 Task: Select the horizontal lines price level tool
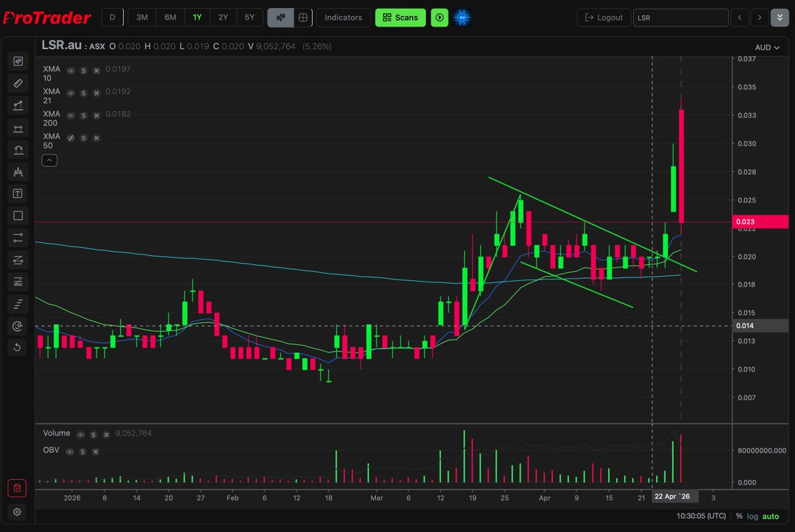18,237
